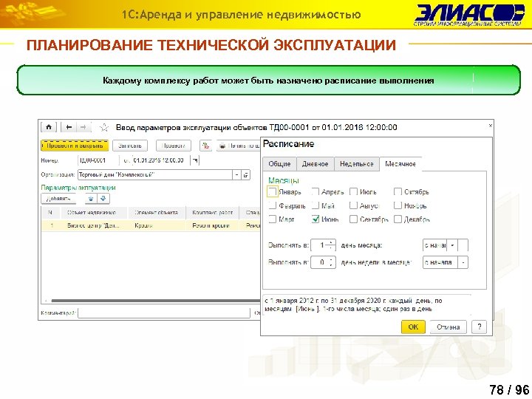Check the Май checkbox

316,205
